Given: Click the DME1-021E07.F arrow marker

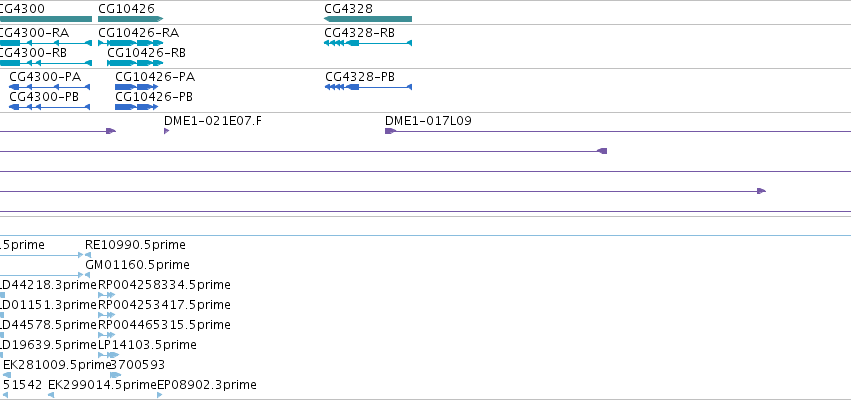Looking at the screenshot, I should click(167, 131).
